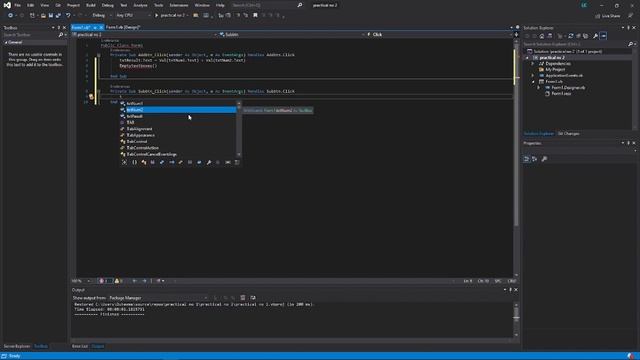Switch to the Git Changes tab

(568, 134)
